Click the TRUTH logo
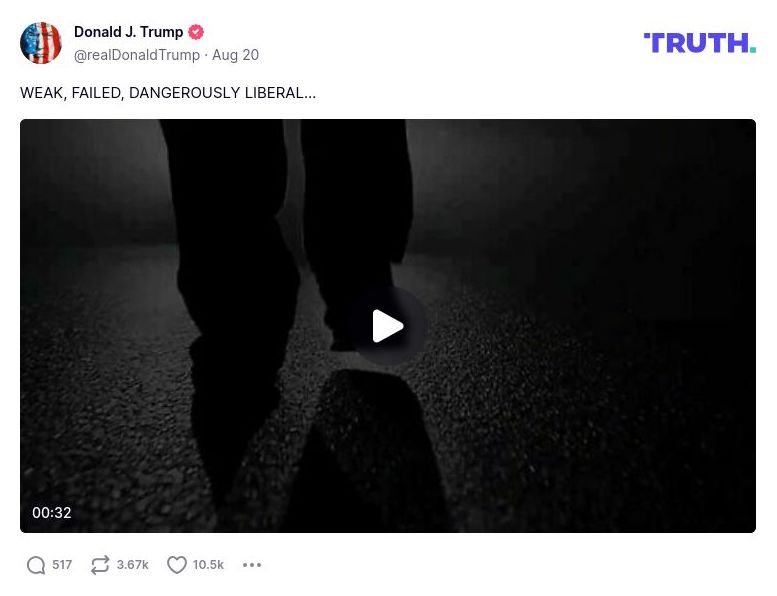The image size is (777, 596). click(699, 43)
